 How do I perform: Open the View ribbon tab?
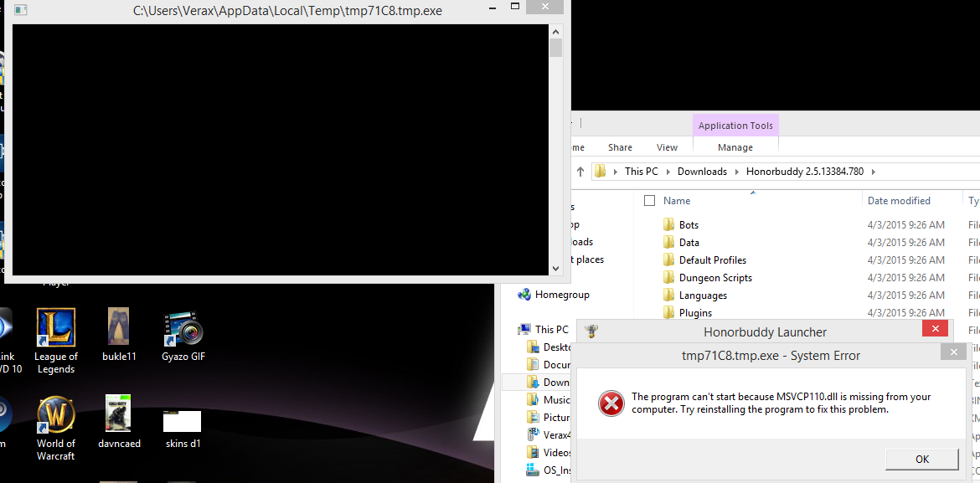click(x=667, y=147)
